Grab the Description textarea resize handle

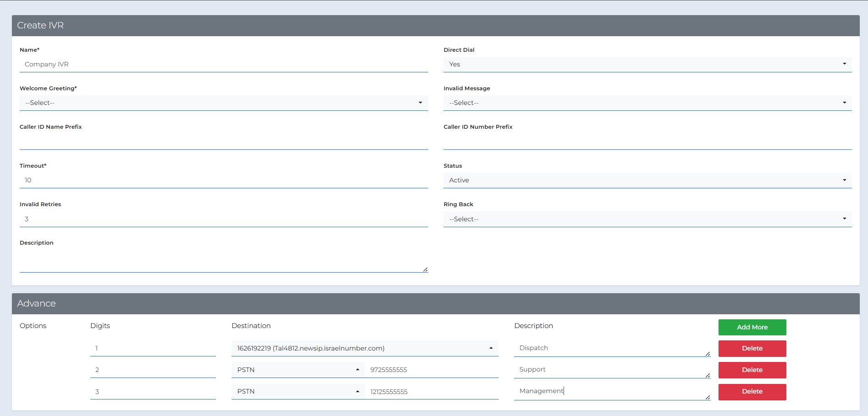tap(426, 270)
